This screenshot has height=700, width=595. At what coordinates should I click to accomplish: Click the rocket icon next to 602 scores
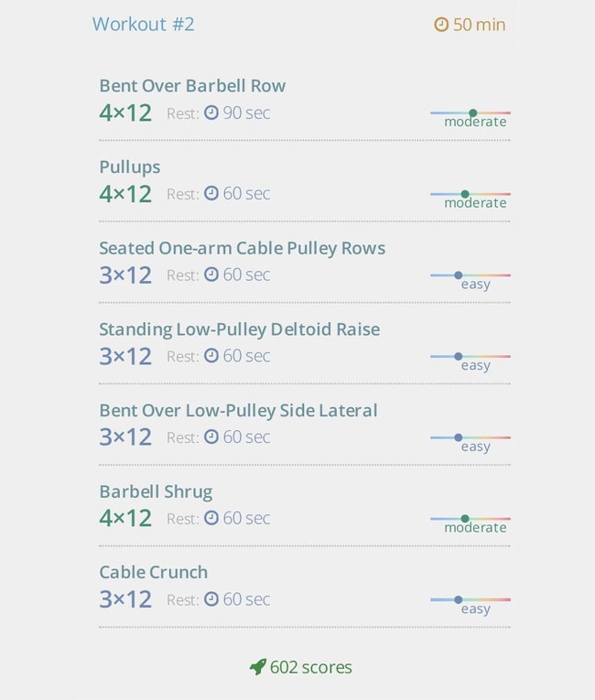coord(258,667)
